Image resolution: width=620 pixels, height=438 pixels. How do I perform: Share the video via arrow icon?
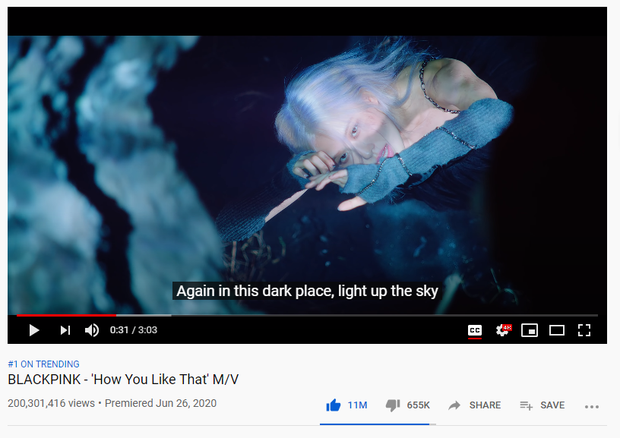454,405
